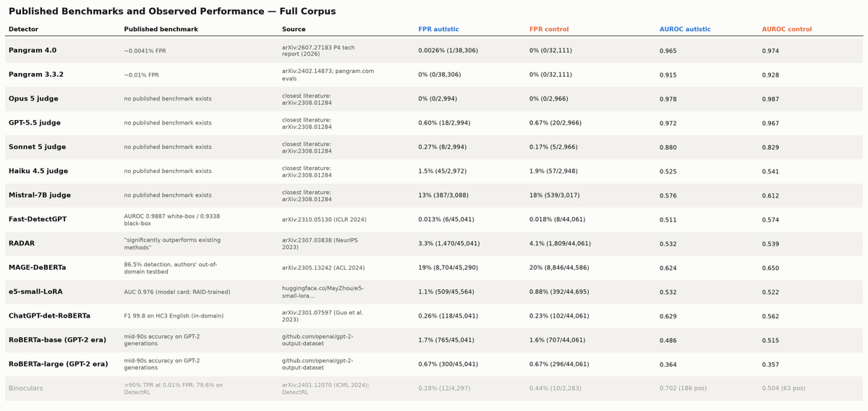This screenshot has width=868, height=411.
Task: Select the 'e5-small-LoRA' detector name
Action: point(35,292)
